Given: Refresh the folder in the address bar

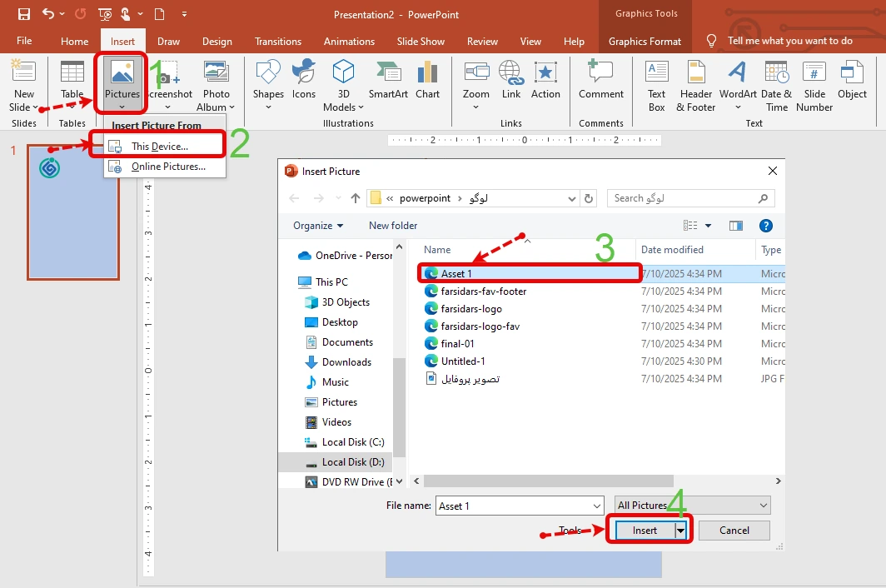Looking at the screenshot, I should (x=590, y=198).
